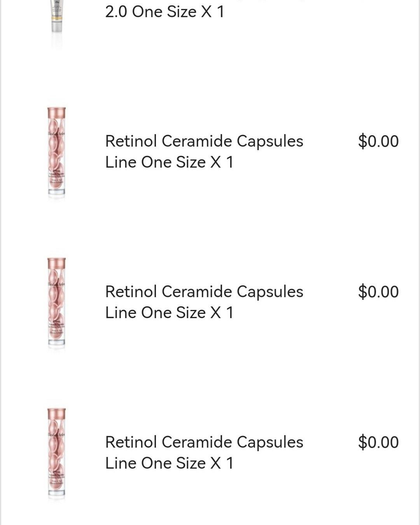This screenshot has height=525, width=420.
Task: Click 'Line One Size X 1' under second Retinol item
Action: pyautogui.click(x=170, y=312)
